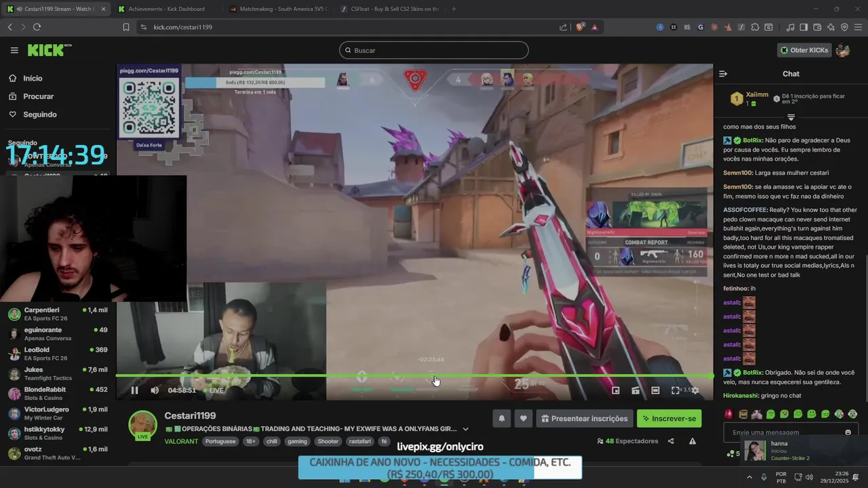Enable notifications bell for Cestari1199
The width and height of the screenshot is (868, 488).
coord(502,419)
